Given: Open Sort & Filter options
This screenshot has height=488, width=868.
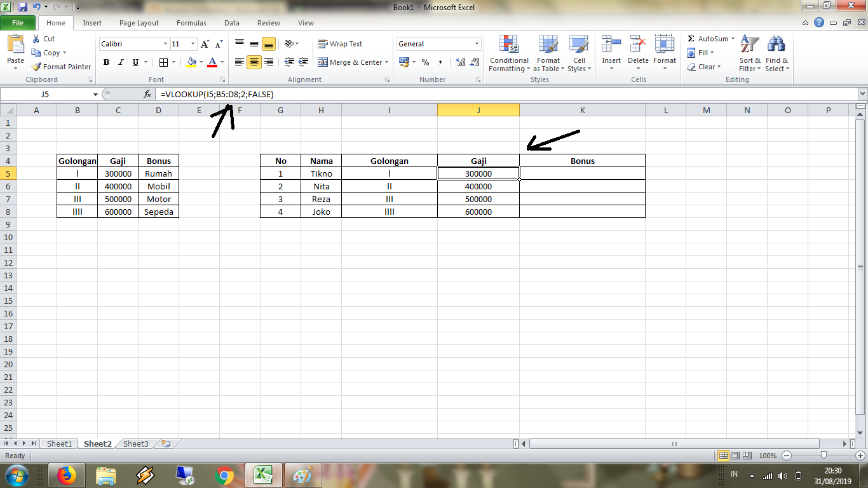Looking at the screenshot, I should click(x=749, y=54).
